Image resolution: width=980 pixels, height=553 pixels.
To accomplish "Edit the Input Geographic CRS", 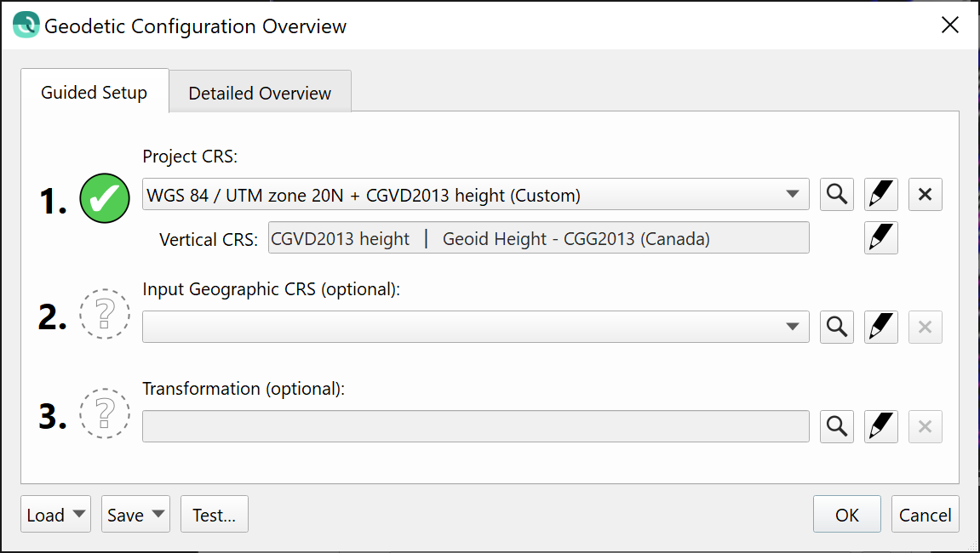I will [881, 327].
